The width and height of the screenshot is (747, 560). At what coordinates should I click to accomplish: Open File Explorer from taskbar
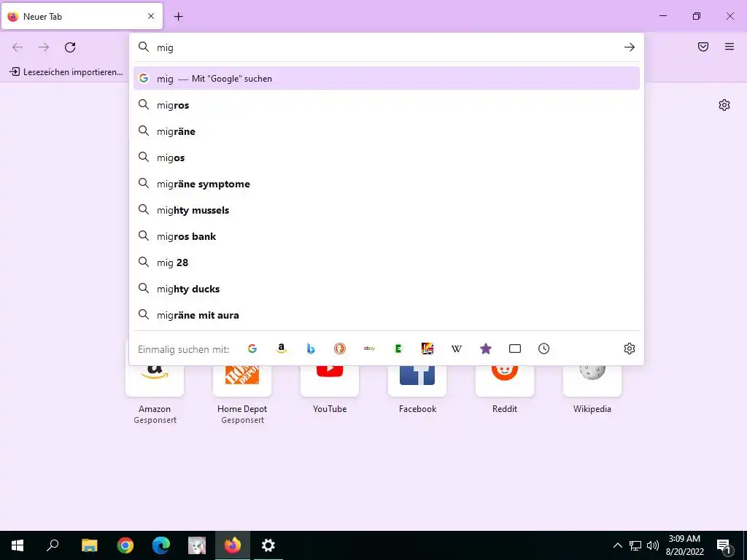coord(89,545)
